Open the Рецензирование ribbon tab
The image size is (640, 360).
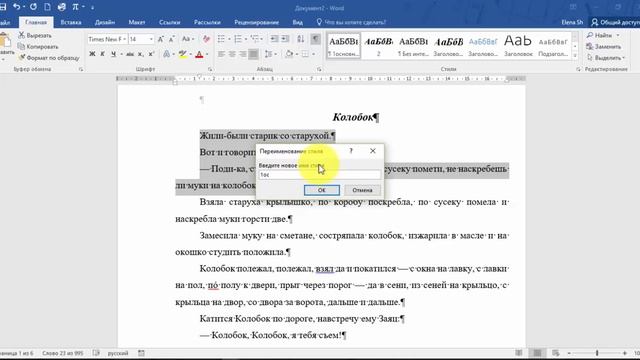(x=257, y=22)
